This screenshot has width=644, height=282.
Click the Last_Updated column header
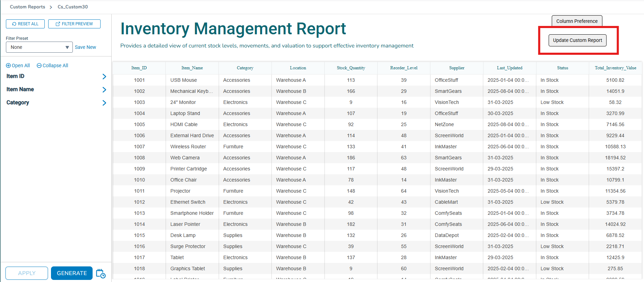click(509, 68)
